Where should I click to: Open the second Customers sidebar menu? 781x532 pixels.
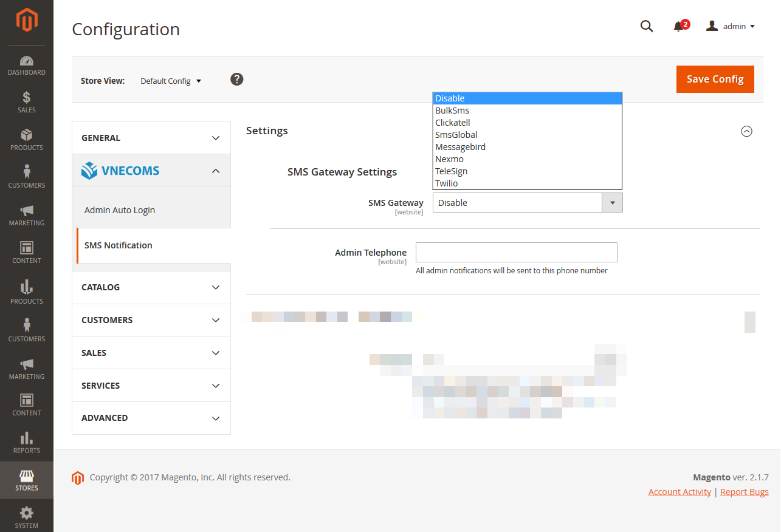27,330
